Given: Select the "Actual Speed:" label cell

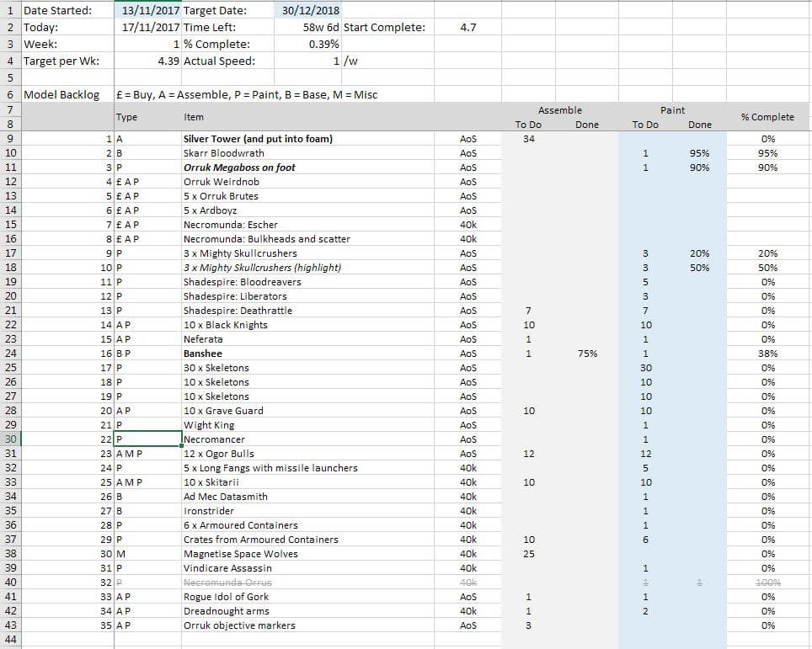Looking at the screenshot, I should (x=227, y=61).
